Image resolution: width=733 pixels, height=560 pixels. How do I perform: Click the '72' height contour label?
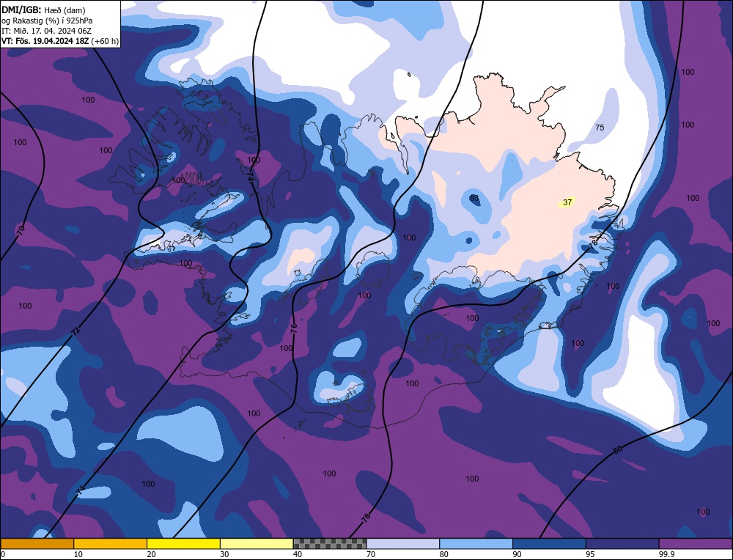click(75, 331)
